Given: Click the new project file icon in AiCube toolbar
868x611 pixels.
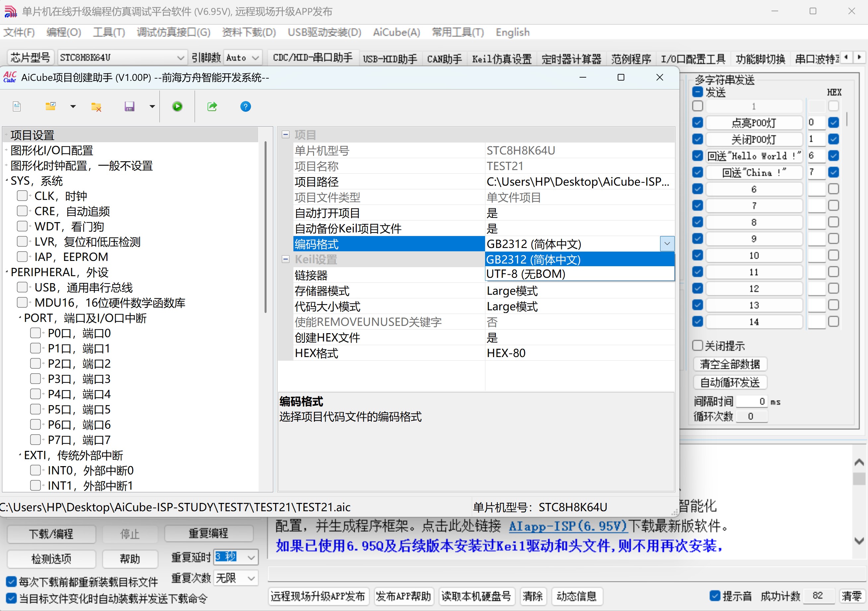Looking at the screenshot, I should tap(17, 107).
